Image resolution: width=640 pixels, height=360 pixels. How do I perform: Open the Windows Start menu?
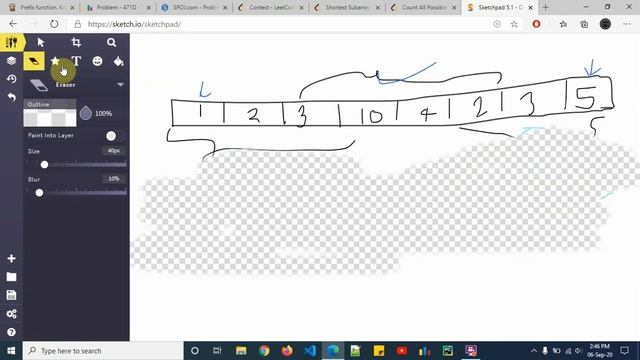coord(11,351)
